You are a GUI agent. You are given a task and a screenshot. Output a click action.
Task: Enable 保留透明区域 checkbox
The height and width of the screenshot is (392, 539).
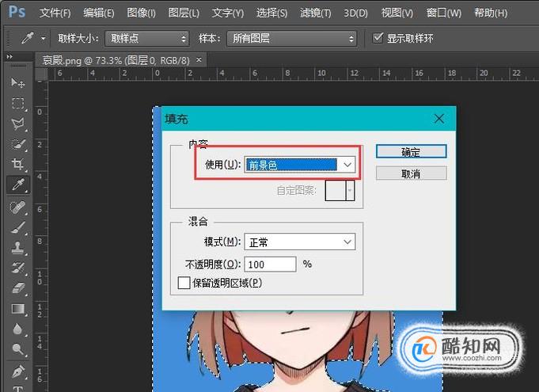tap(184, 283)
